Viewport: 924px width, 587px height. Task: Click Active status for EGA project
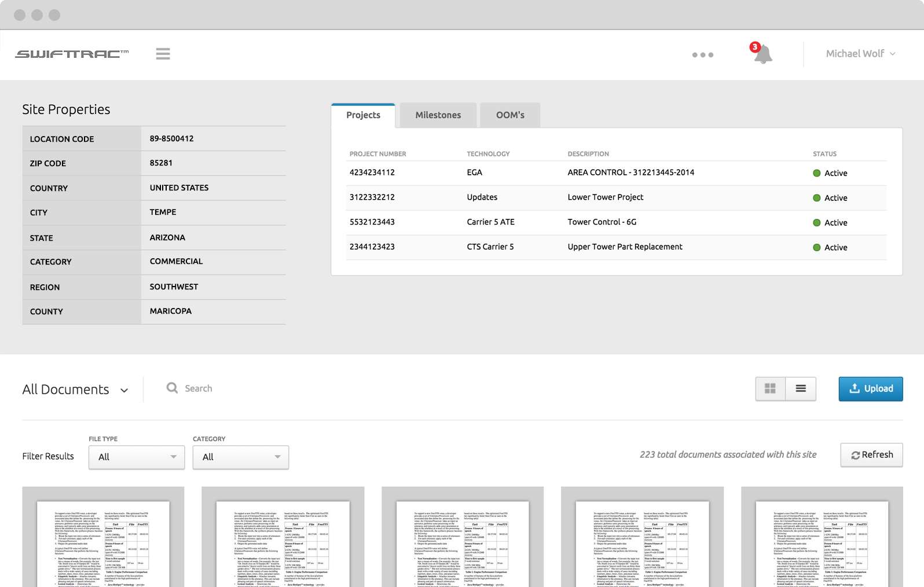coord(830,173)
